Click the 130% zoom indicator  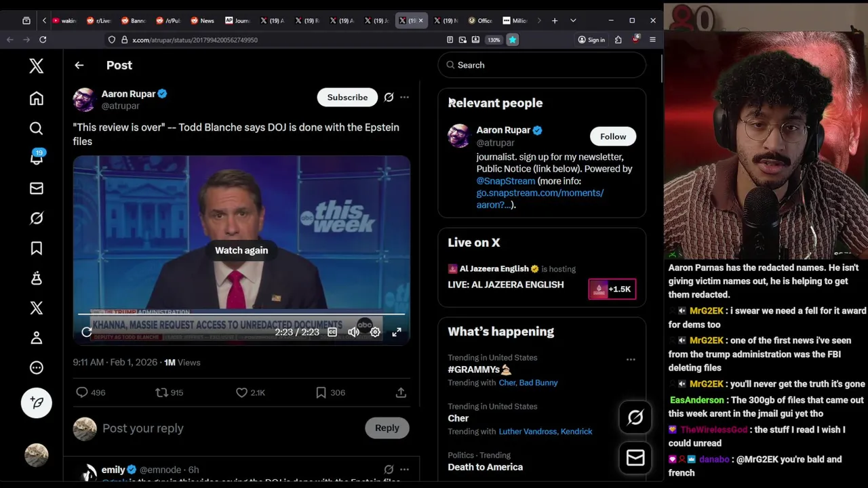click(x=494, y=40)
